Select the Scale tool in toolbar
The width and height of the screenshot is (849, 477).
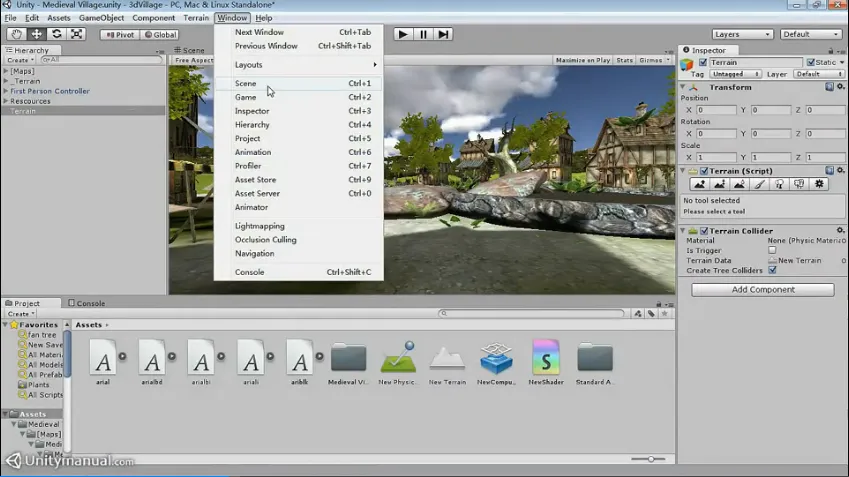click(76, 34)
